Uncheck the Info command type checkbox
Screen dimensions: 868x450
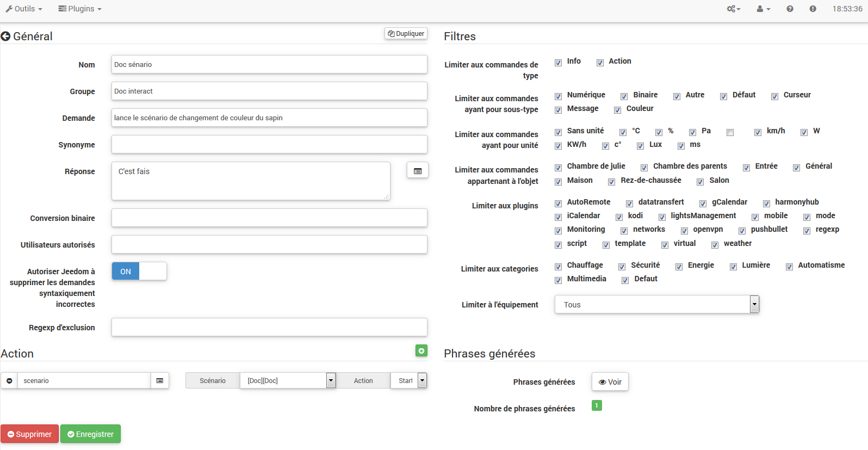558,63
